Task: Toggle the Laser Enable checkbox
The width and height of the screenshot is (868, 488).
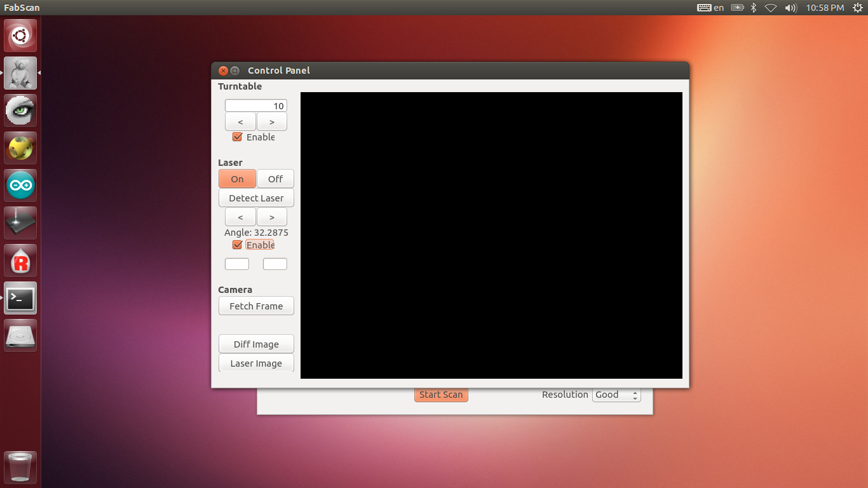Action: 238,245
